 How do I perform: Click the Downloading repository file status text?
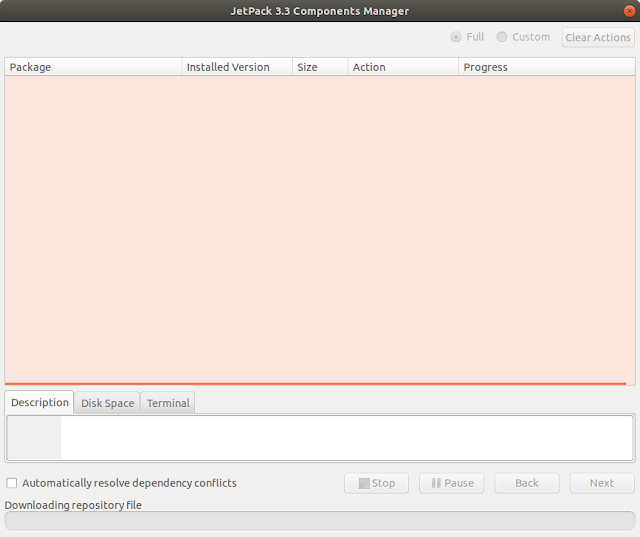[73, 505]
